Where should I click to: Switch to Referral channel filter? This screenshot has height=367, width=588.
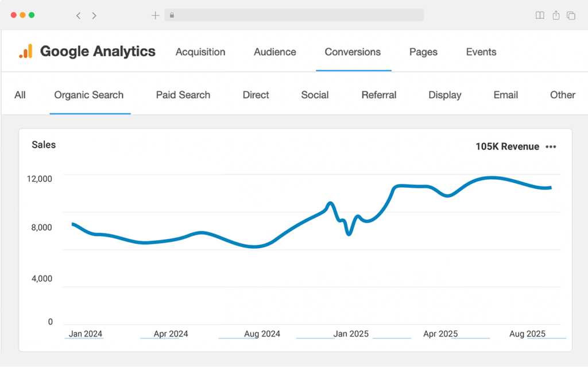(x=379, y=95)
